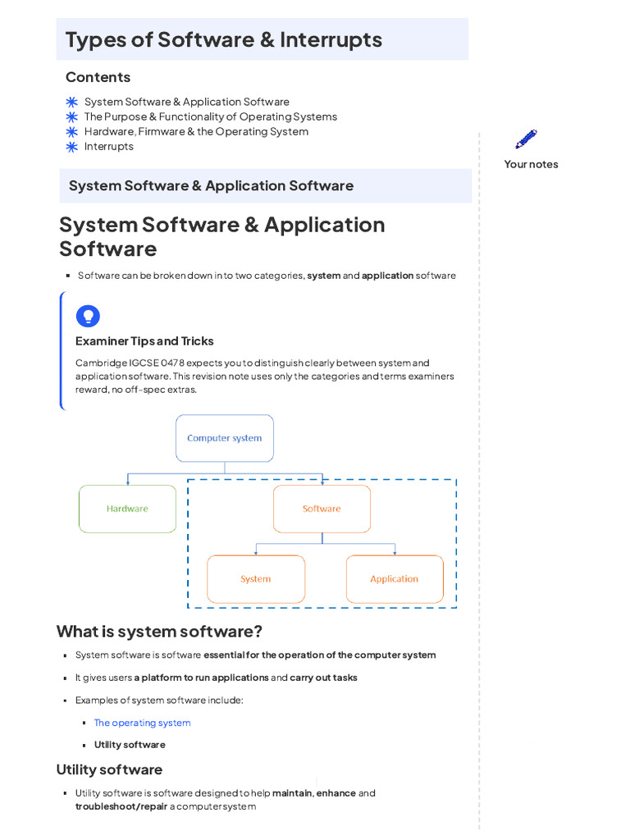Click the 'What is system software?' heading
The height and width of the screenshot is (840, 630).
160,632
